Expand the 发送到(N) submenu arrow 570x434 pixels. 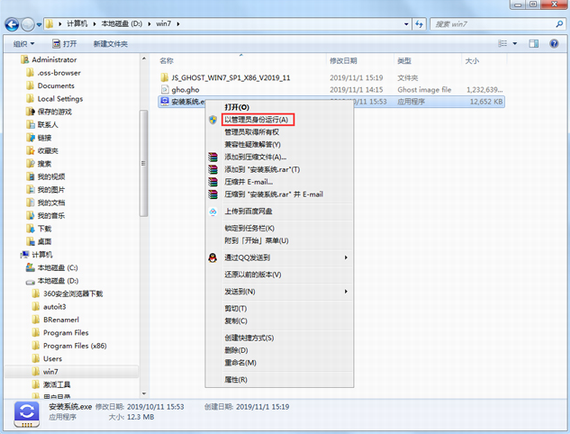(x=346, y=292)
